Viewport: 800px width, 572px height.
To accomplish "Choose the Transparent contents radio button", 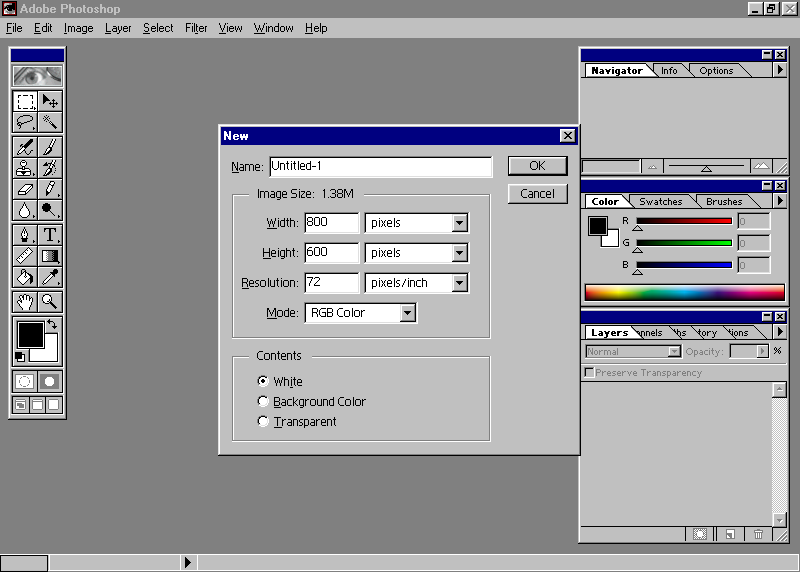I will [263, 421].
